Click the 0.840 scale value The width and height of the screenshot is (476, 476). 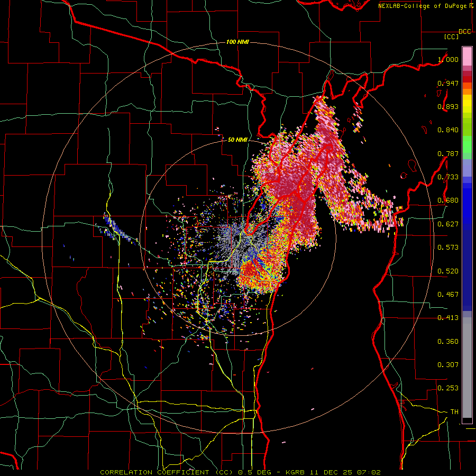click(x=448, y=130)
